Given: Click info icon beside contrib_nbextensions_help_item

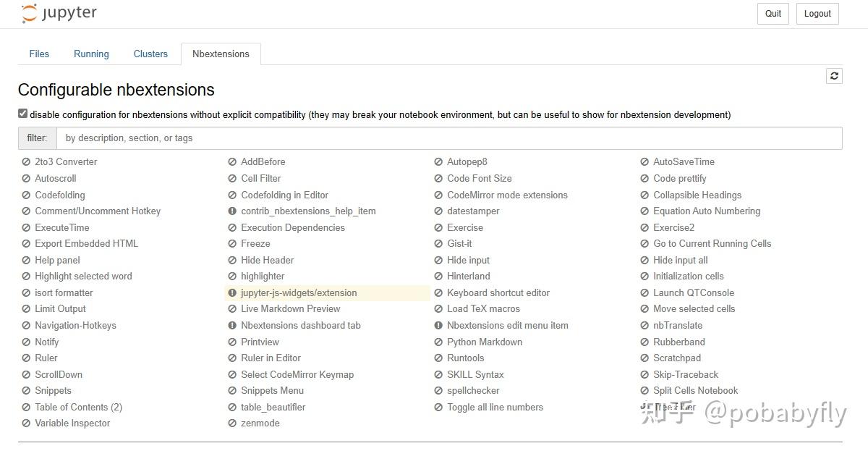Looking at the screenshot, I should pyautogui.click(x=232, y=211).
